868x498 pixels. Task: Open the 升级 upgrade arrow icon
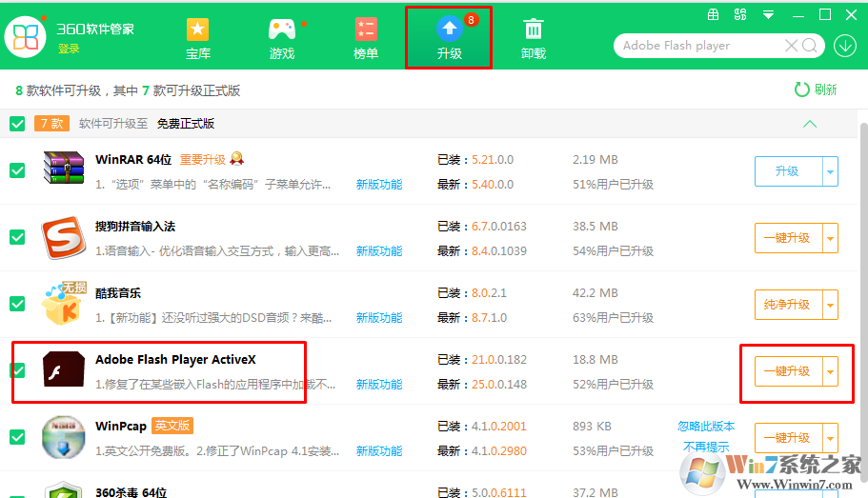click(450, 29)
